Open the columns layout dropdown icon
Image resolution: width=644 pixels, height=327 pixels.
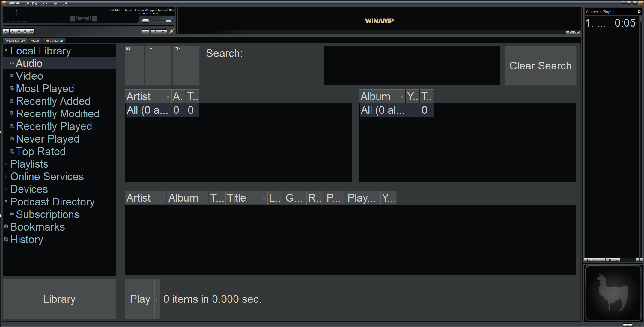[186, 66]
